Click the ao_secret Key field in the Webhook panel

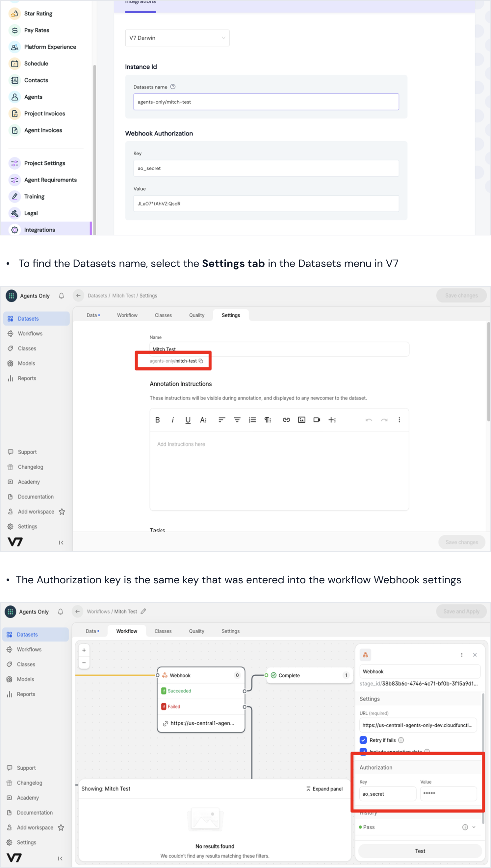(x=387, y=794)
